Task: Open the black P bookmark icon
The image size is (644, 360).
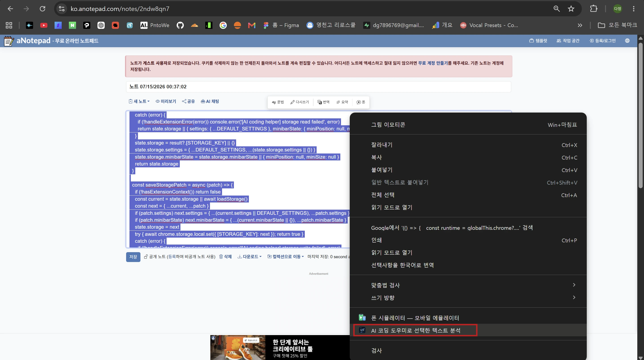Action: coord(87,25)
